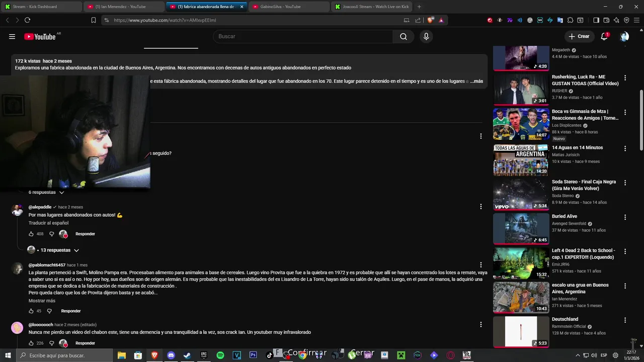Click the magnifier search button
Viewport: 644px width, 362px height.
pyautogui.click(x=404, y=36)
